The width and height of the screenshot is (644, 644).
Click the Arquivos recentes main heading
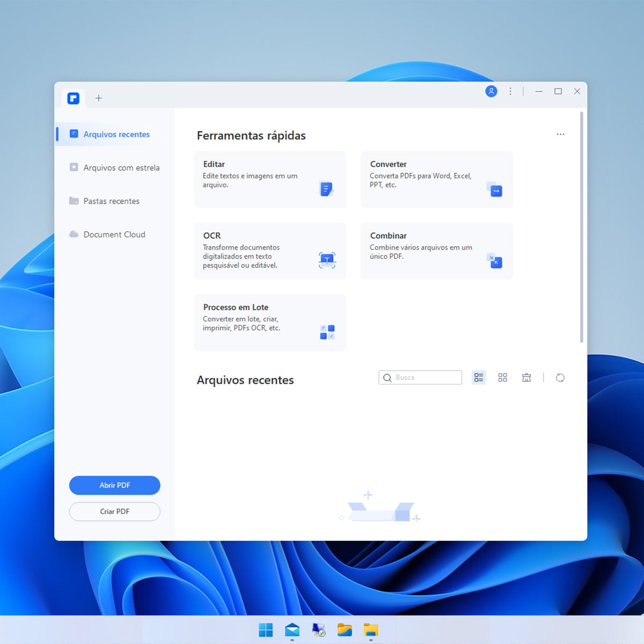click(245, 380)
